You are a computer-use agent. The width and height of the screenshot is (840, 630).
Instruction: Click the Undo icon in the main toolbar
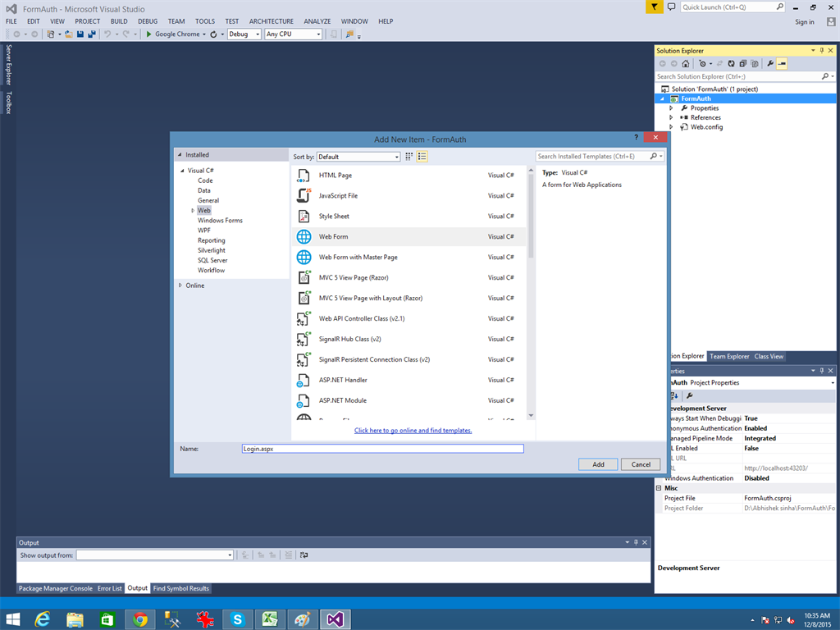click(106, 34)
